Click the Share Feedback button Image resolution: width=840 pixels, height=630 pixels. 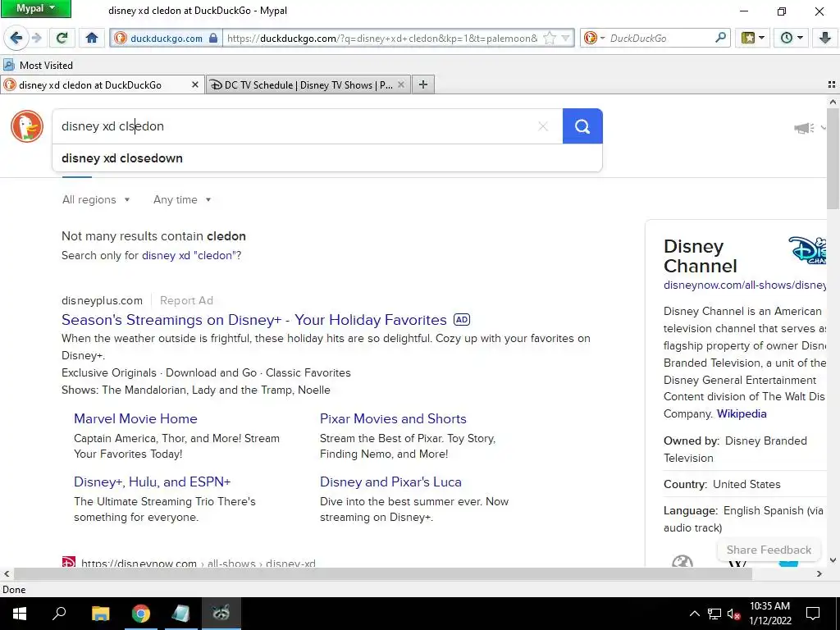[769, 550]
